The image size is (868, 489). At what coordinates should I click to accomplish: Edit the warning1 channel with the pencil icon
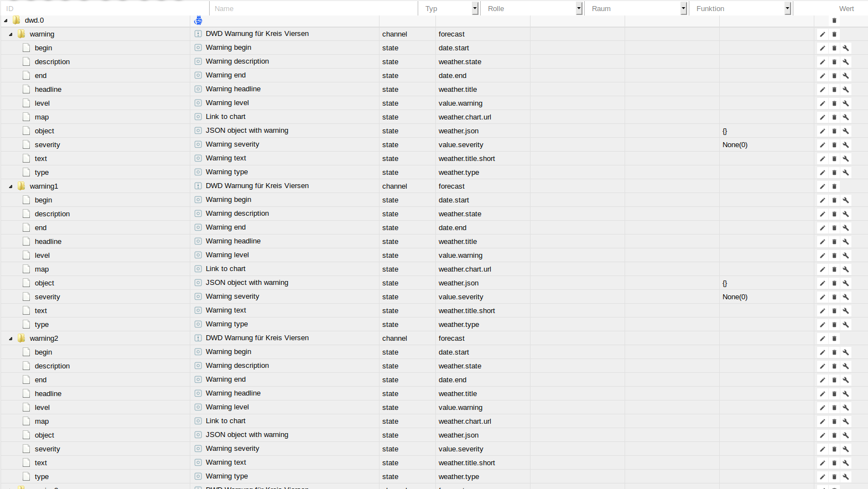(823, 186)
